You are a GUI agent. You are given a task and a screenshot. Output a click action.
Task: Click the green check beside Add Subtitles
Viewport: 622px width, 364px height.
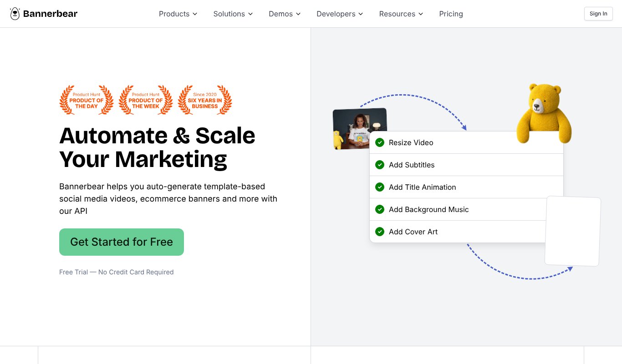click(380, 165)
